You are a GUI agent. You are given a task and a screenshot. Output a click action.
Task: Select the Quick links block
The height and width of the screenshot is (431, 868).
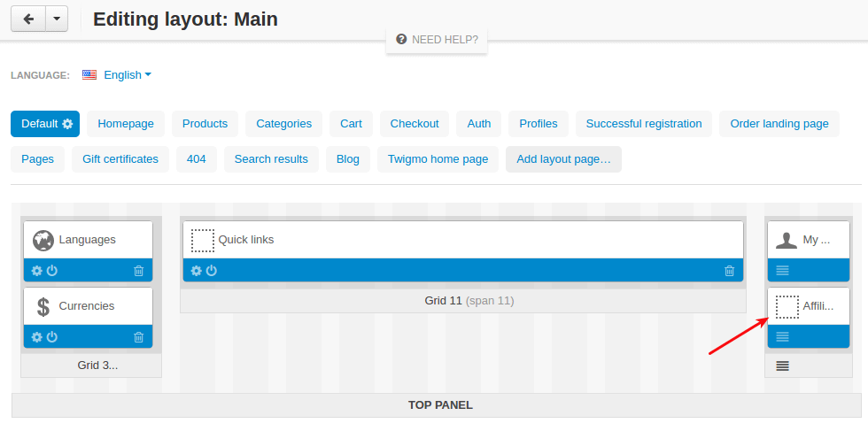tap(462, 240)
